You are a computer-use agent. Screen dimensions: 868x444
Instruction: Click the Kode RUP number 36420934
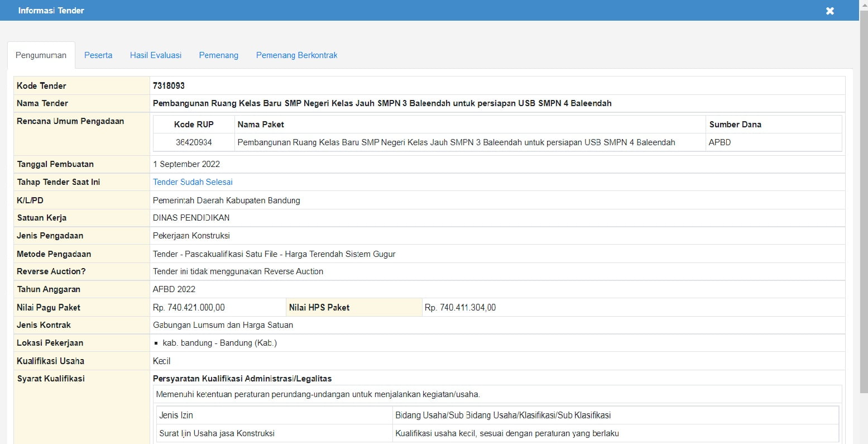tap(194, 142)
